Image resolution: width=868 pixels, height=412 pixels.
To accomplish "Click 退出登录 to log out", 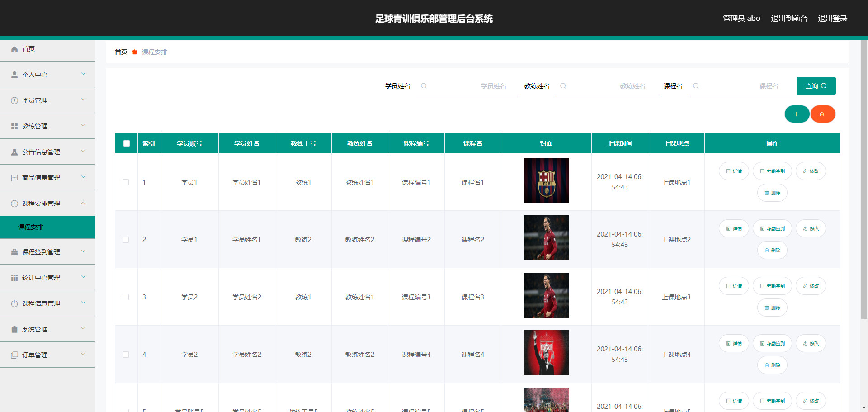I will (x=832, y=19).
